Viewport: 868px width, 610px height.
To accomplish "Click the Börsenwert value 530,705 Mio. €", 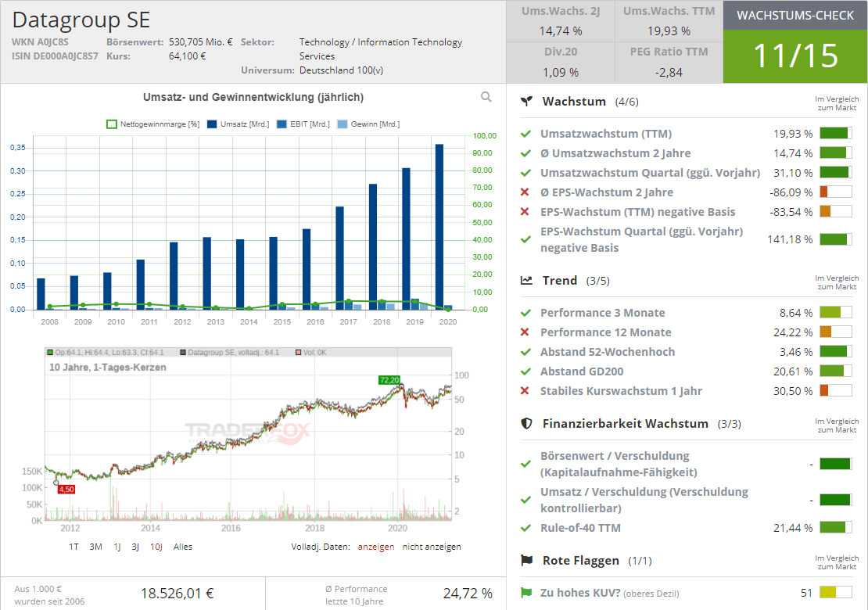I will tap(201, 42).
